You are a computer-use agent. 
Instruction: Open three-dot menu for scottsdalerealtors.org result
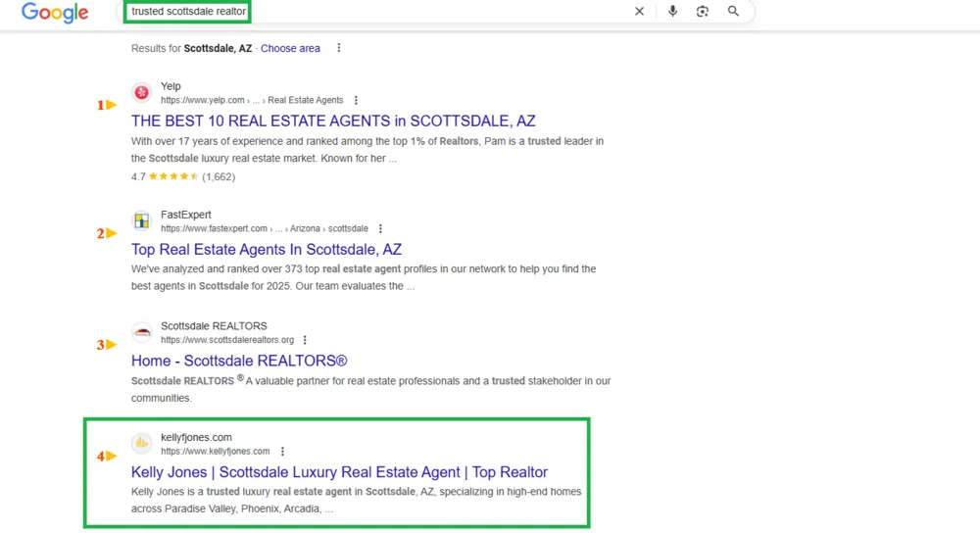[x=305, y=340]
